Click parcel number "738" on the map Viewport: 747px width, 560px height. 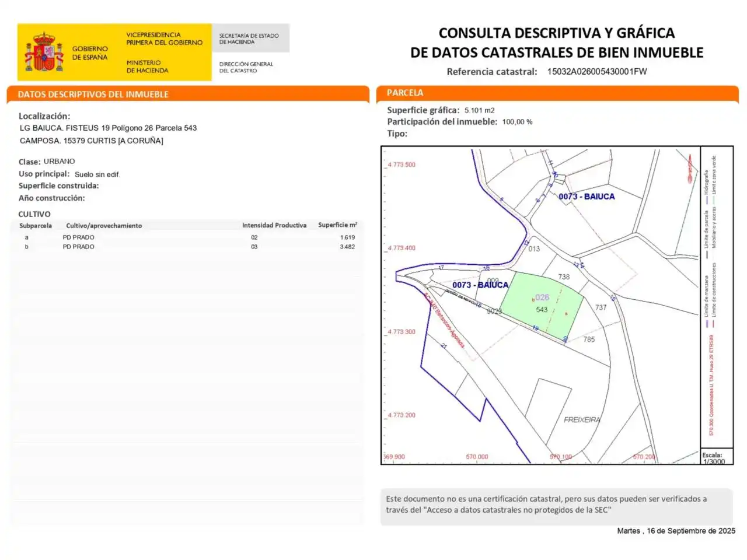click(564, 277)
